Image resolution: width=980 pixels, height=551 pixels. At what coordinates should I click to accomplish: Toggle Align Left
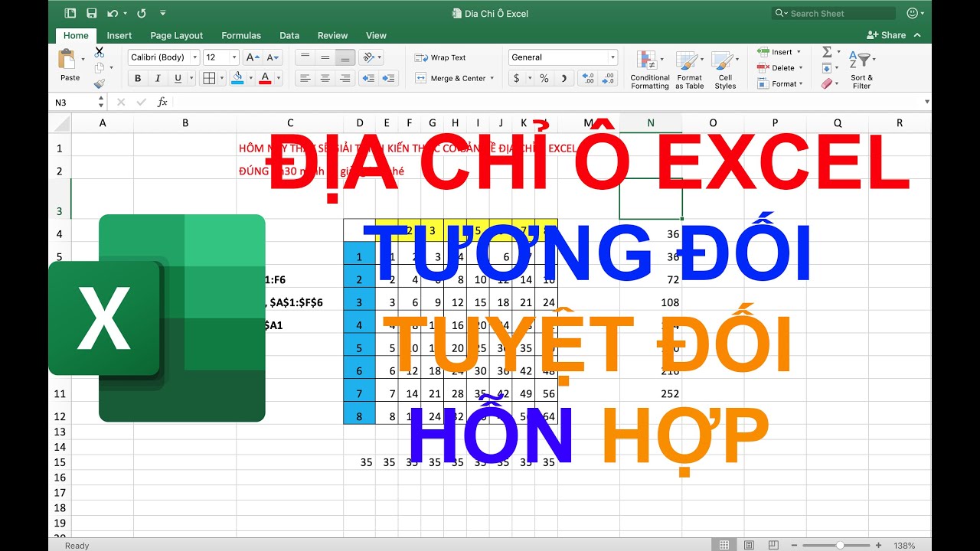click(x=305, y=78)
